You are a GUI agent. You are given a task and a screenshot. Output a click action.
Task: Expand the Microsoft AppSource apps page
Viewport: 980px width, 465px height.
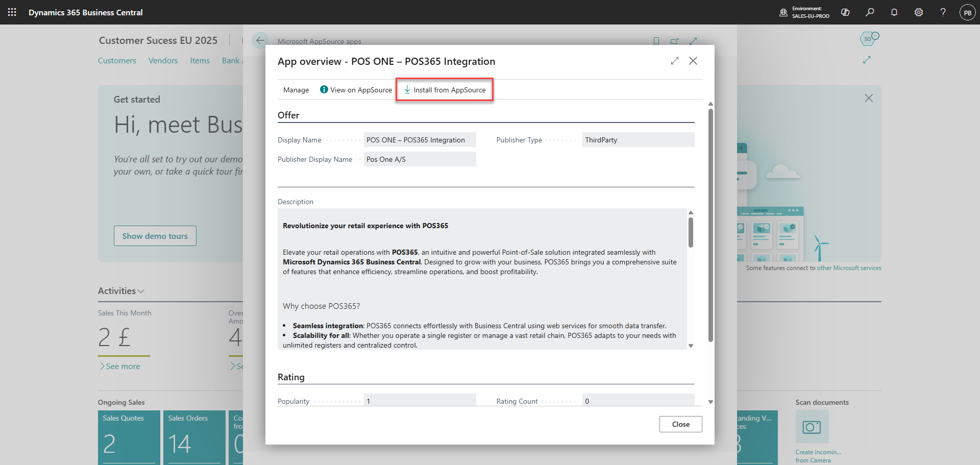coord(693,41)
